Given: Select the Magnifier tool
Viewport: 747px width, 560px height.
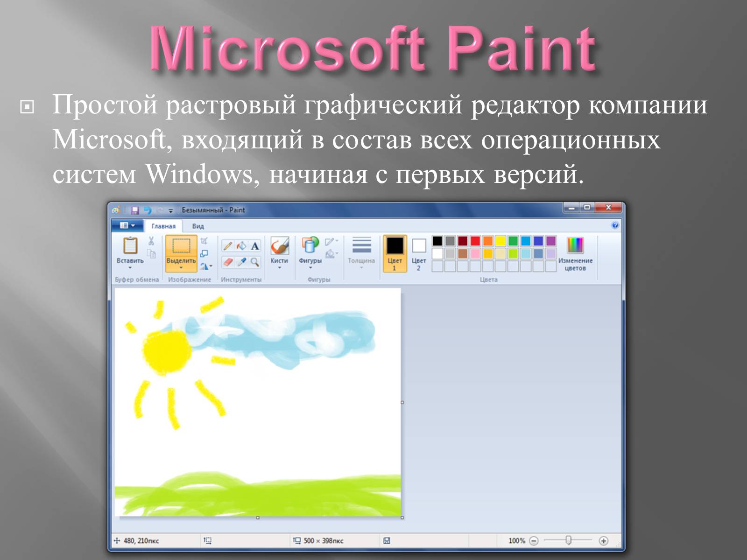Looking at the screenshot, I should [x=255, y=262].
